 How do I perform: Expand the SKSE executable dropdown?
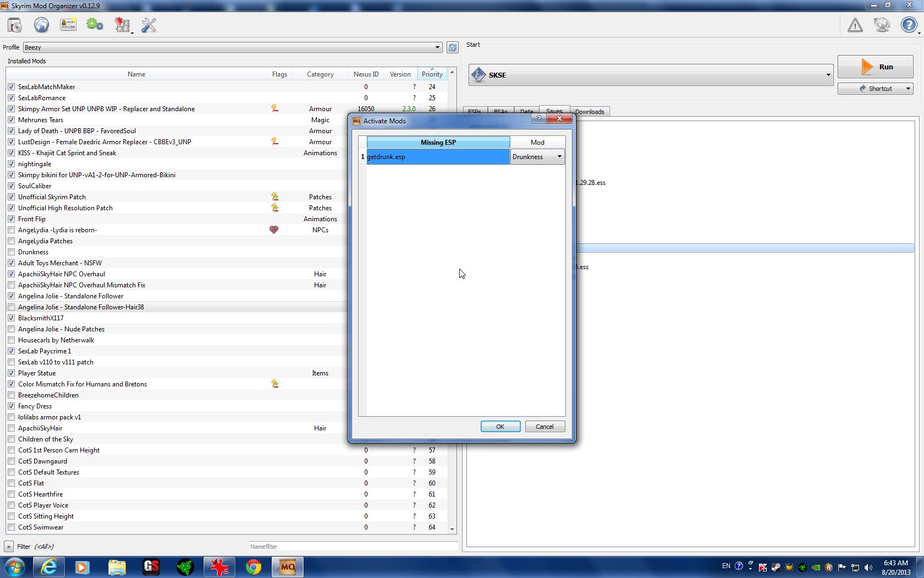[828, 75]
